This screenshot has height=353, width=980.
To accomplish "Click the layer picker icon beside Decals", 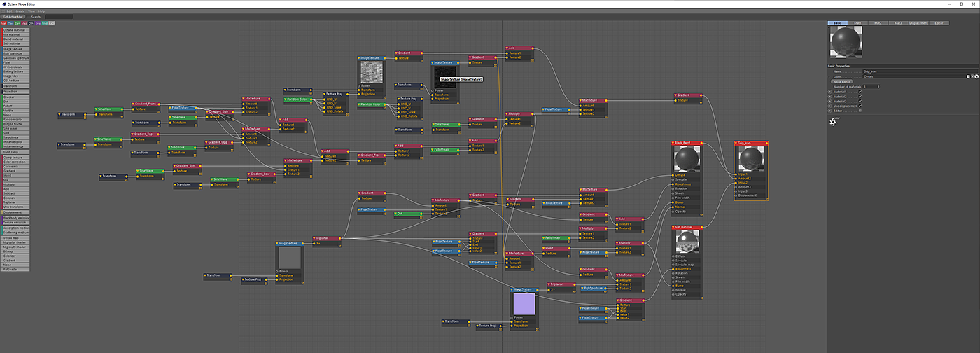I will click(969, 76).
